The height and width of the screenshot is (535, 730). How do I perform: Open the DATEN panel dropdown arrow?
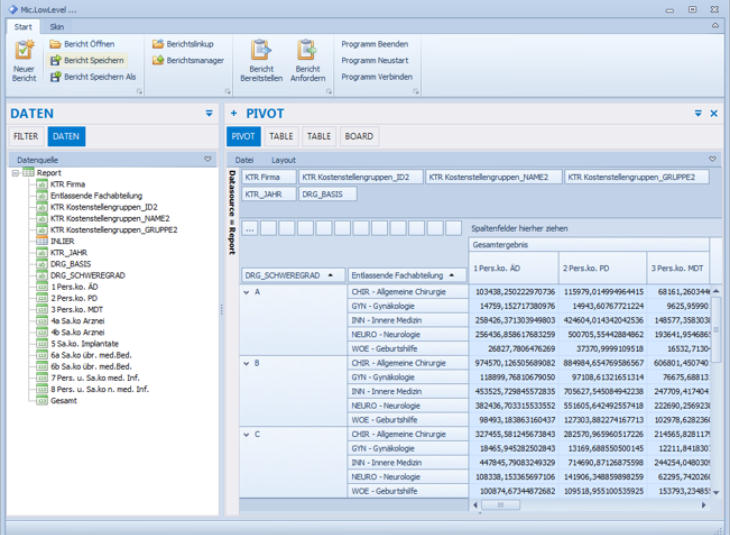(209, 114)
